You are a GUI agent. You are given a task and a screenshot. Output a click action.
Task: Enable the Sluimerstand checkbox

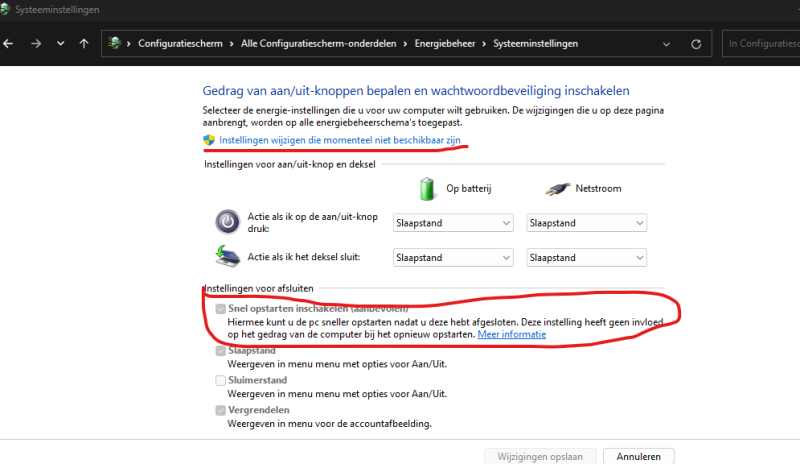(220, 381)
